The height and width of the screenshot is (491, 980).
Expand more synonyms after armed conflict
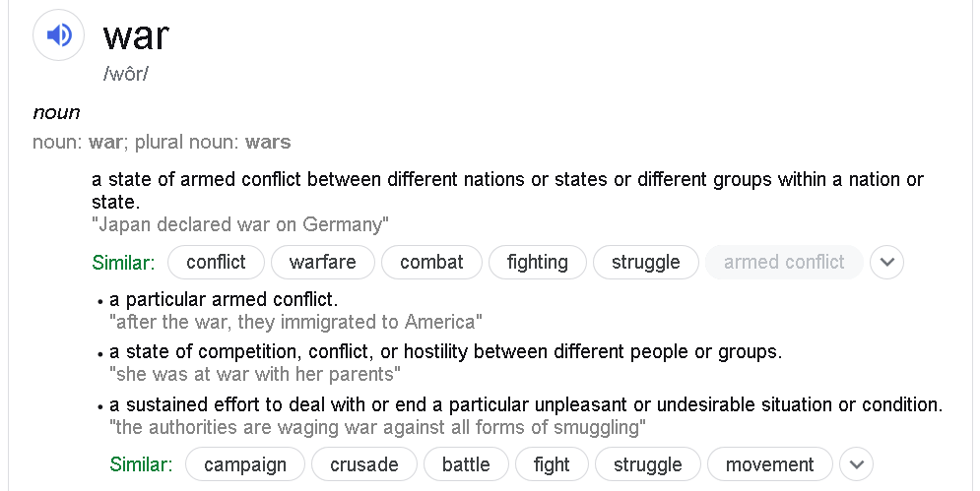[x=886, y=262]
